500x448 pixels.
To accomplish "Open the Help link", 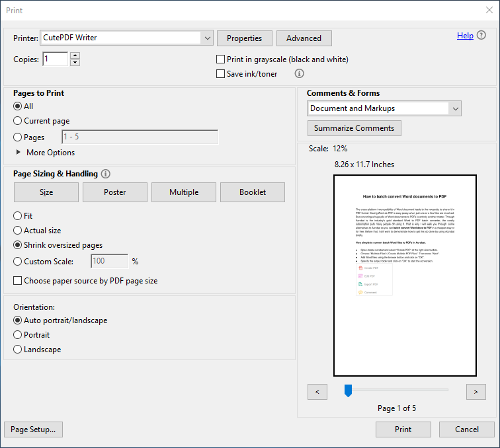I will coord(465,36).
